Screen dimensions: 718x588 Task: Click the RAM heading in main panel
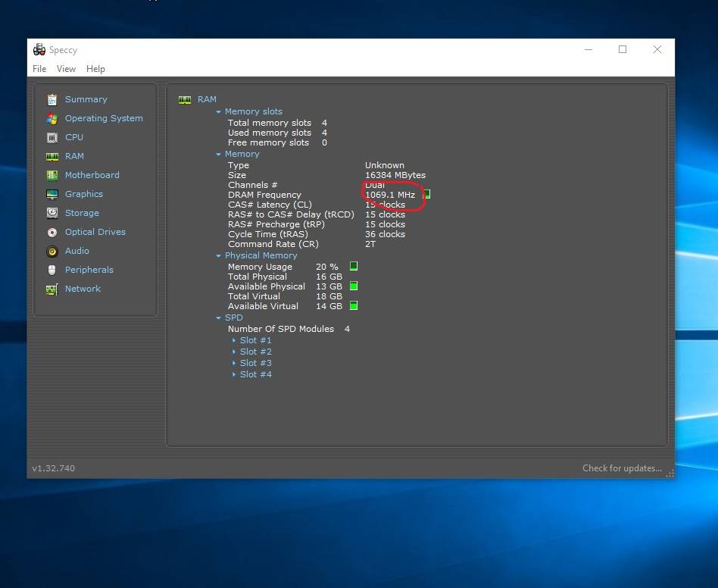click(207, 99)
